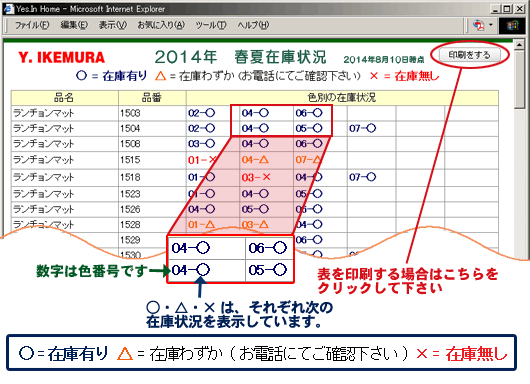Click the 07-○ cell in row 1504
The height and width of the screenshot is (384, 530).
(x=363, y=128)
